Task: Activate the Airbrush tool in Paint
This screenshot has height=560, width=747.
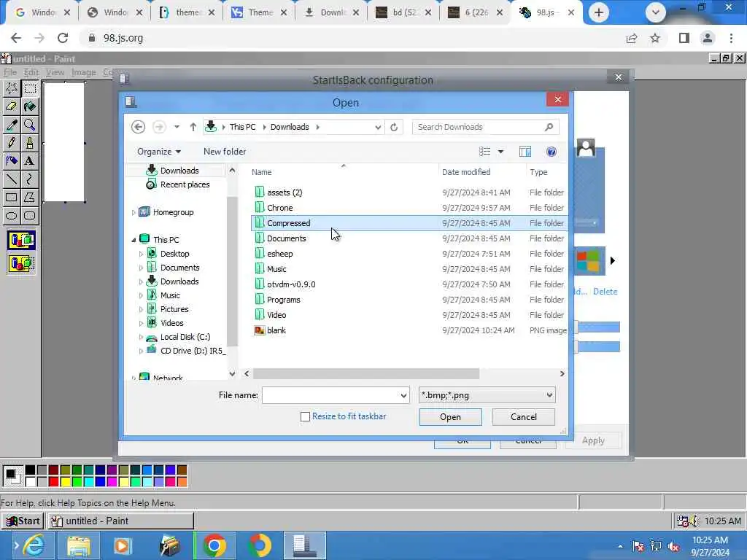Action: point(12,161)
